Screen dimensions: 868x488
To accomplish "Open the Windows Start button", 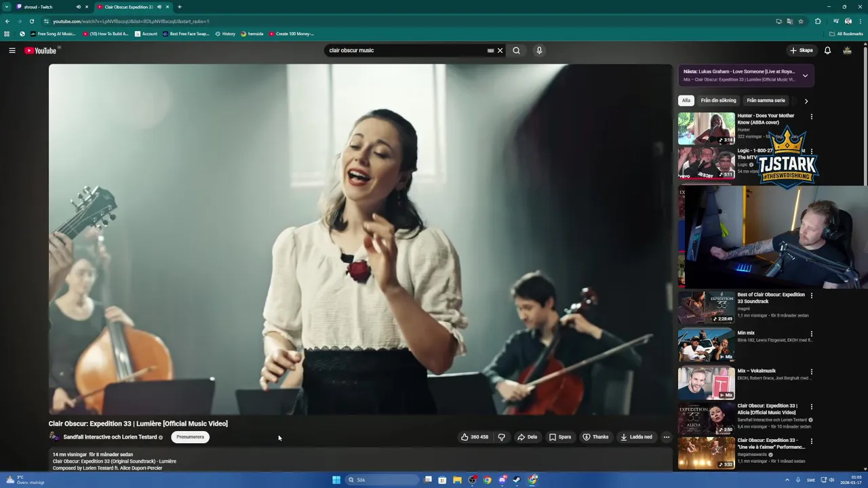I will pos(336,480).
